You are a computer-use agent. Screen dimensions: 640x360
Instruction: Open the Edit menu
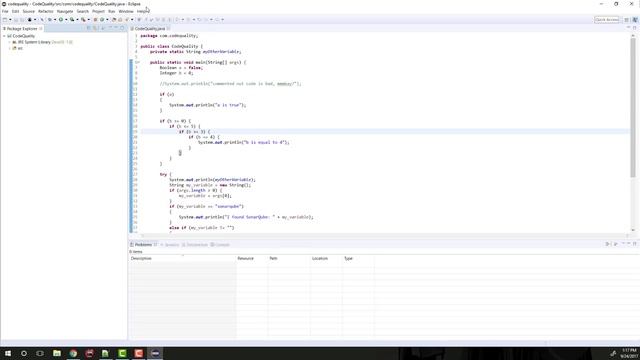pos(16,11)
